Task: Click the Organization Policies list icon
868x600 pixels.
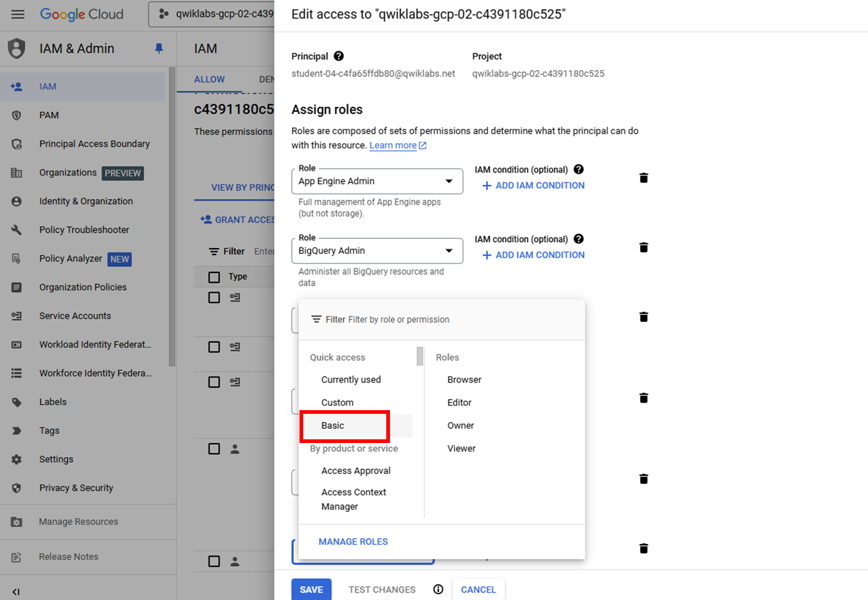Action: tap(17, 287)
